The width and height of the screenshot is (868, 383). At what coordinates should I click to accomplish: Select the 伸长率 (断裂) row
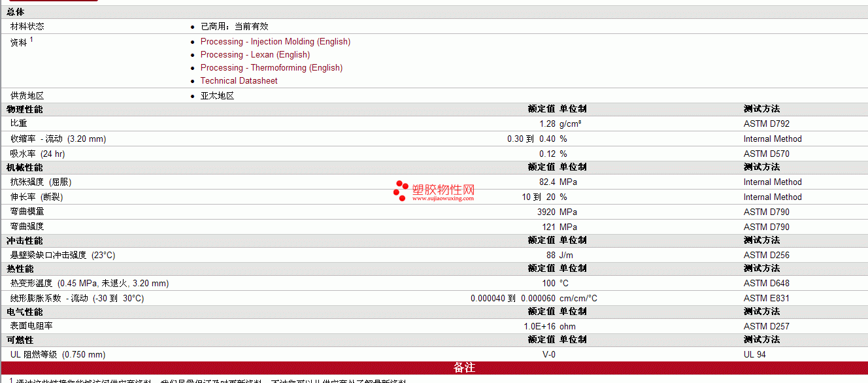point(434,197)
